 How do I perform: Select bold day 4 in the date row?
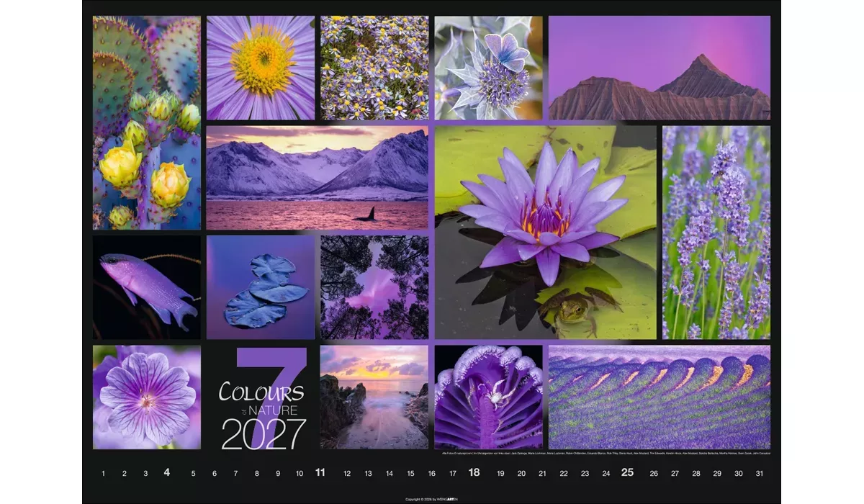(x=167, y=473)
